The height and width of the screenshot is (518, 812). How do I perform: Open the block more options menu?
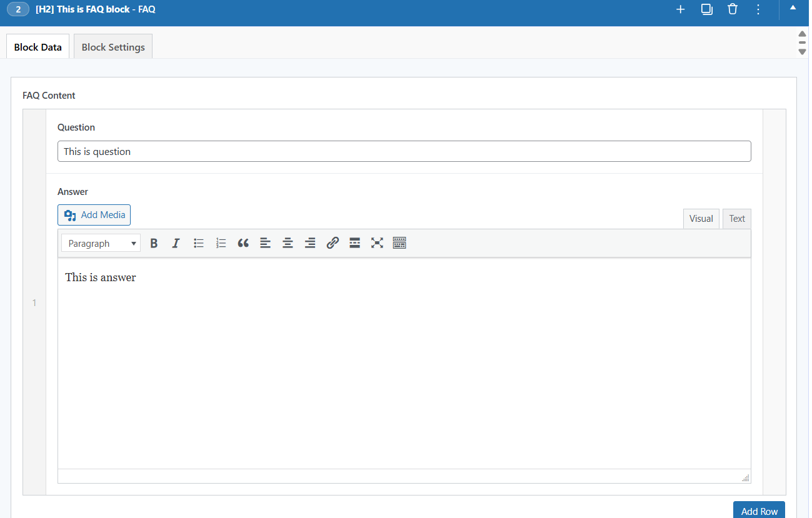click(758, 9)
